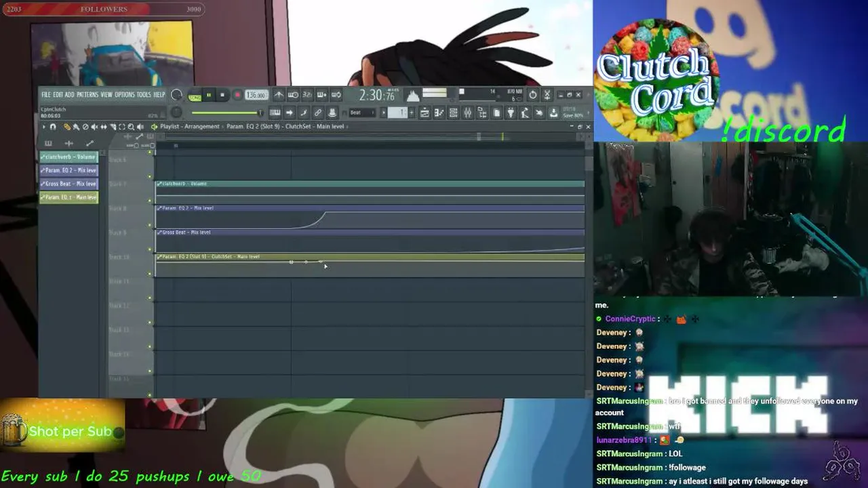
Task: Select the Playlist mute tool
Action: point(94,127)
